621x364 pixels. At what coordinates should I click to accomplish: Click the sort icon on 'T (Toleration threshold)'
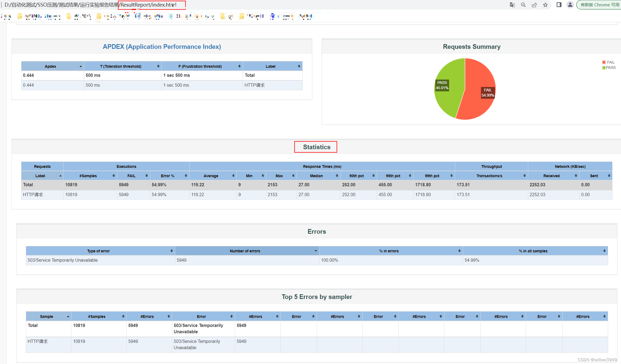[x=158, y=66]
